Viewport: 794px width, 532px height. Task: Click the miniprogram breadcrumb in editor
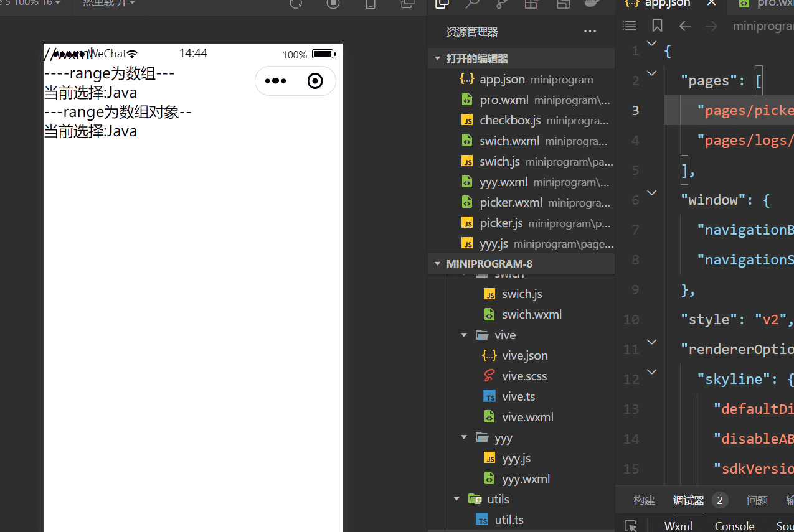(763, 26)
